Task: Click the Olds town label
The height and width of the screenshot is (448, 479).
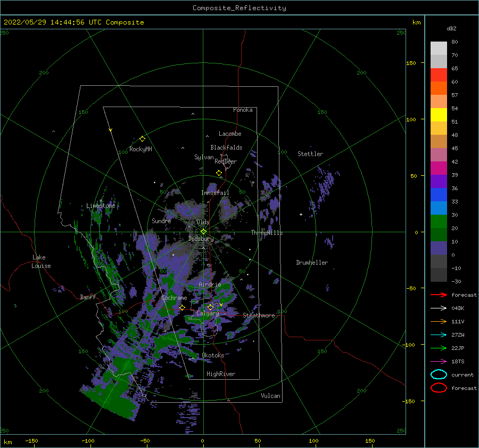Action: (203, 222)
